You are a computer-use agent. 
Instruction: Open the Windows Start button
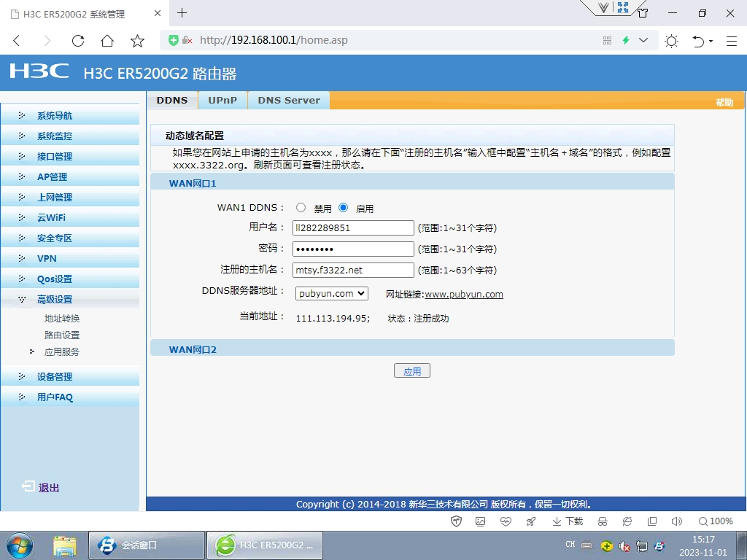[x=19, y=545]
